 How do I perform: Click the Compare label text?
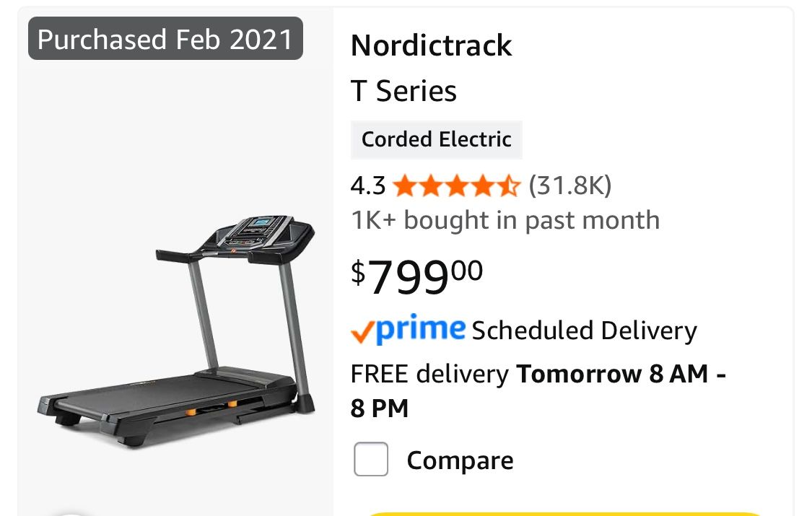point(460,460)
